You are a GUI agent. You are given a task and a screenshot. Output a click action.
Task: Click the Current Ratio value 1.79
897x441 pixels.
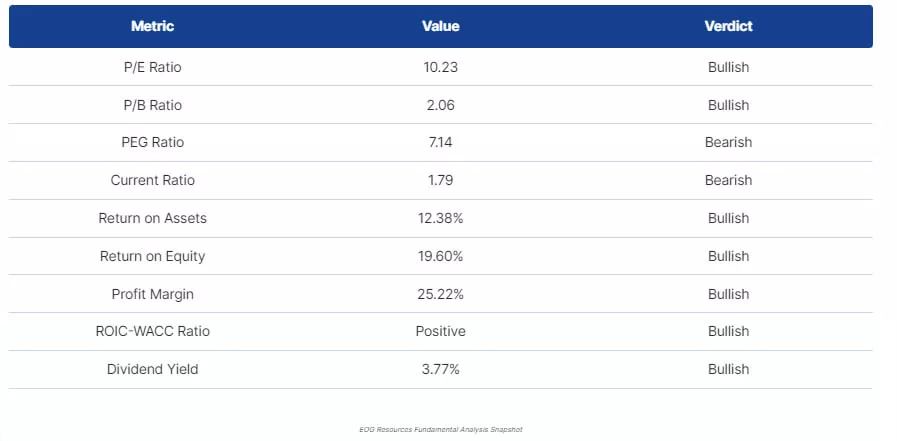point(440,180)
